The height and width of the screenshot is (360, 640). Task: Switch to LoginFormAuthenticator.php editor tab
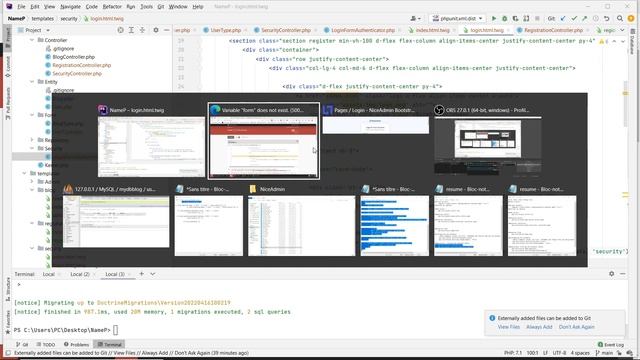pos(362,30)
